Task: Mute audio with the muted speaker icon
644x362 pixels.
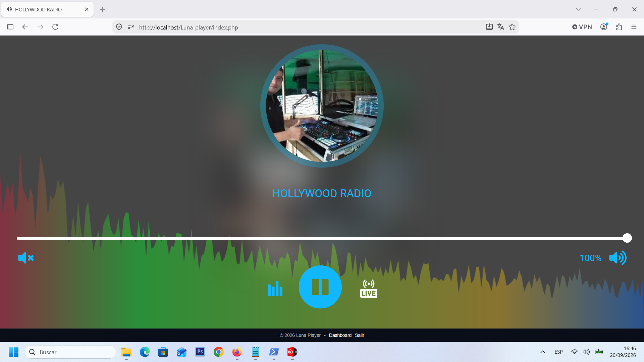Action: point(26,258)
